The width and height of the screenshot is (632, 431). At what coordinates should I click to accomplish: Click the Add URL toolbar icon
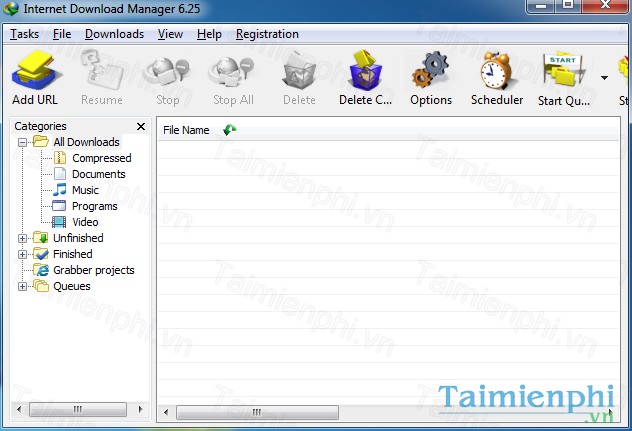[35, 71]
